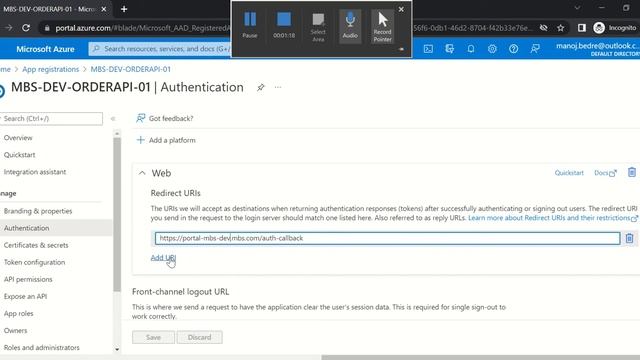Open Quickstart in the sidebar

pos(20,155)
